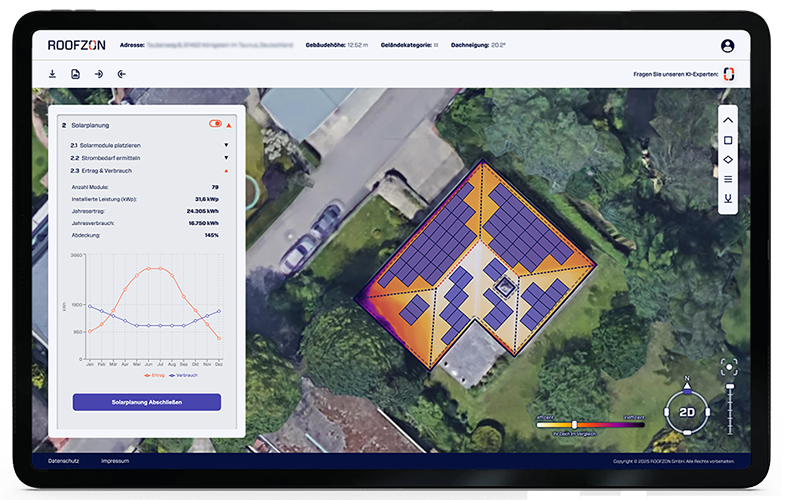Click the document export icon
The image size is (786, 500).
click(x=75, y=74)
